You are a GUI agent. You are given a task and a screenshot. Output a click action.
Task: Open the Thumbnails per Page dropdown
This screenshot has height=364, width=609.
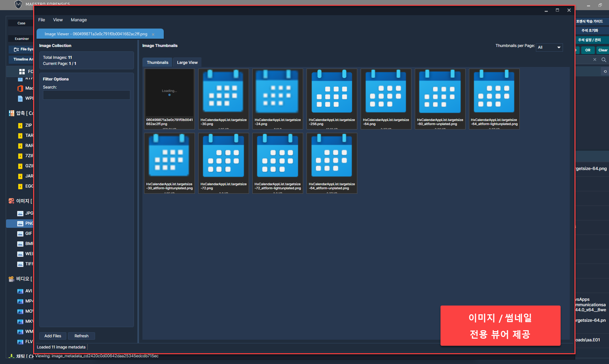coord(549,47)
